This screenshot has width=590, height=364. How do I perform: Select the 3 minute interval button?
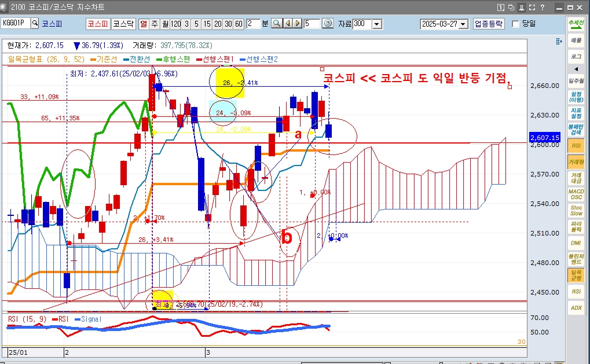pyautogui.click(x=186, y=24)
